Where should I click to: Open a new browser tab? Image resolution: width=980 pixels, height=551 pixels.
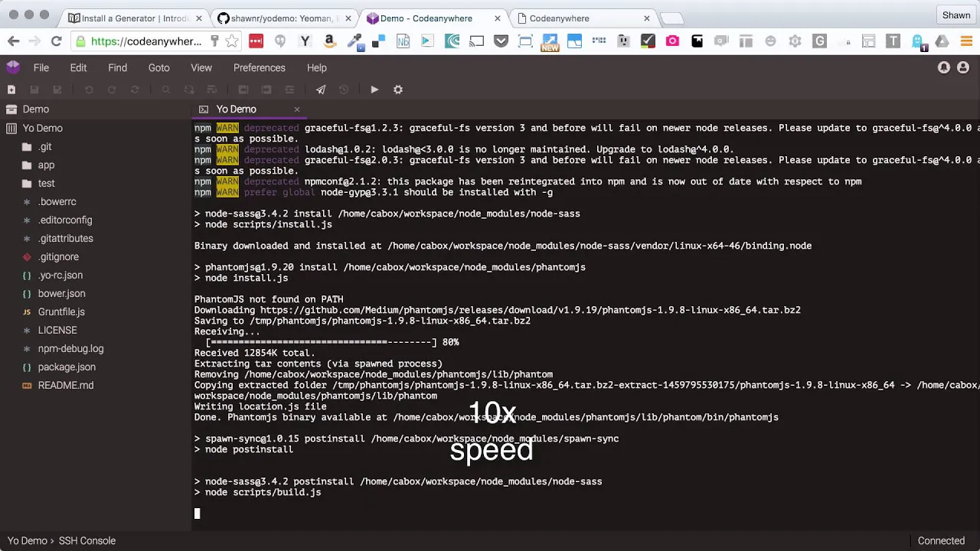click(x=671, y=18)
